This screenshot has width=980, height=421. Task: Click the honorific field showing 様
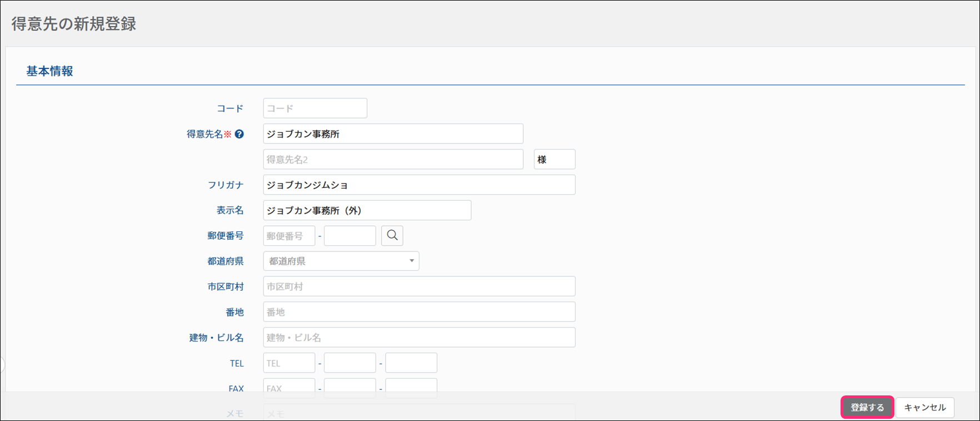(554, 160)
